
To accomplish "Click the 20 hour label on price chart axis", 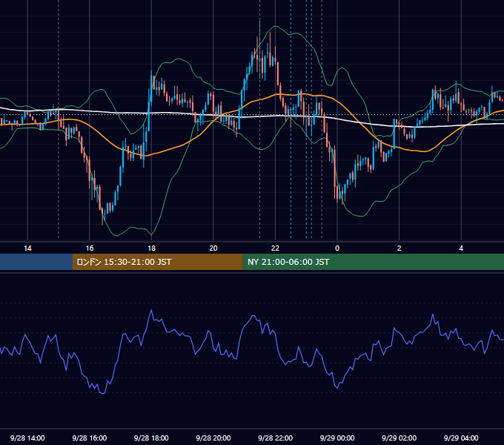I will point(213,248).
